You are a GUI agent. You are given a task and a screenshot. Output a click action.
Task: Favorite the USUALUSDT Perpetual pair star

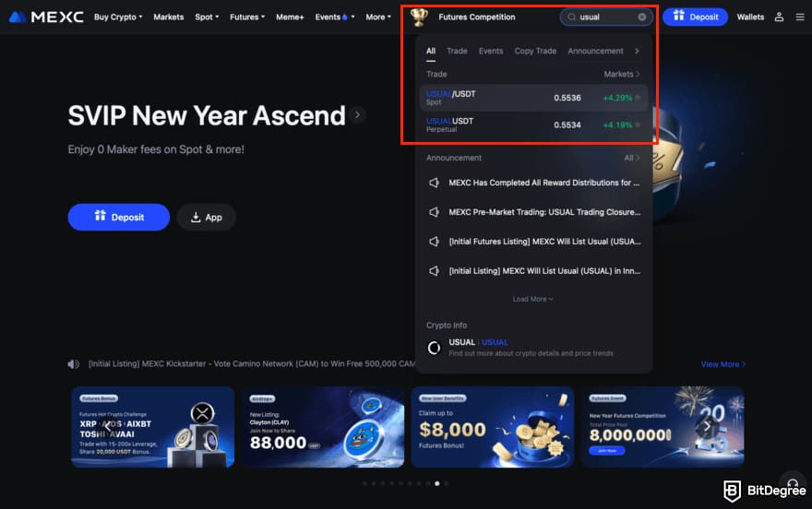(x=638, y=124)
